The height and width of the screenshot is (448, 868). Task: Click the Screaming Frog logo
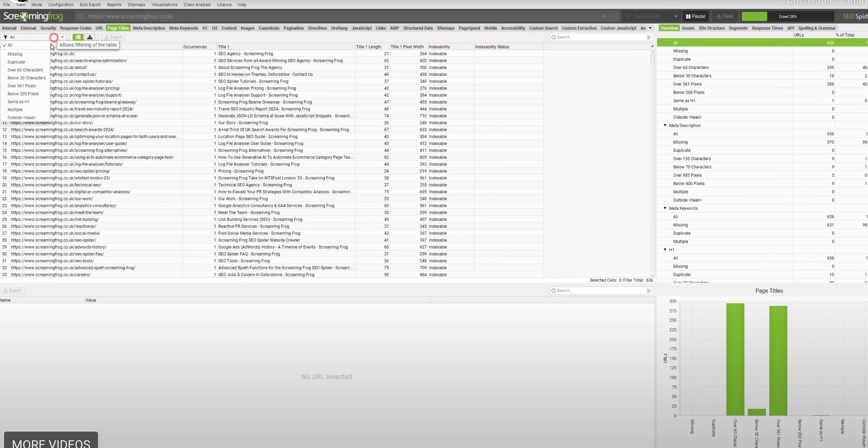(33, 16)
